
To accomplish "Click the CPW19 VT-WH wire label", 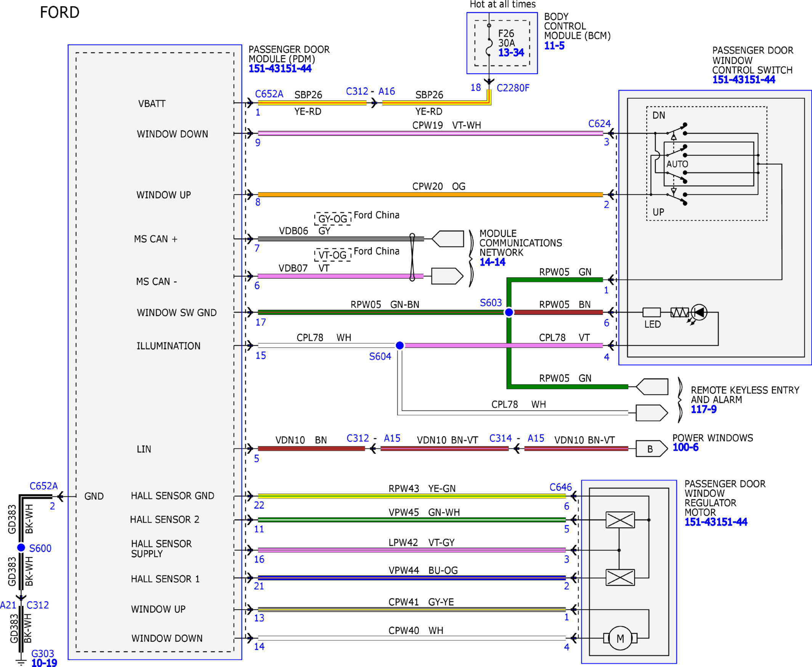I will [446, 126].
